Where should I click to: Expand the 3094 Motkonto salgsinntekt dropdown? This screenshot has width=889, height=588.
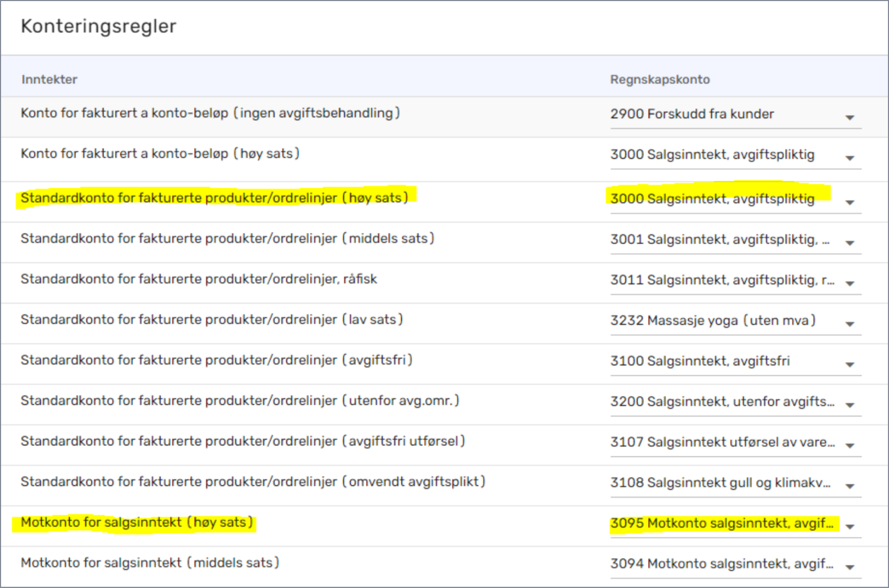pyautogui.click(x=849, y=567)
